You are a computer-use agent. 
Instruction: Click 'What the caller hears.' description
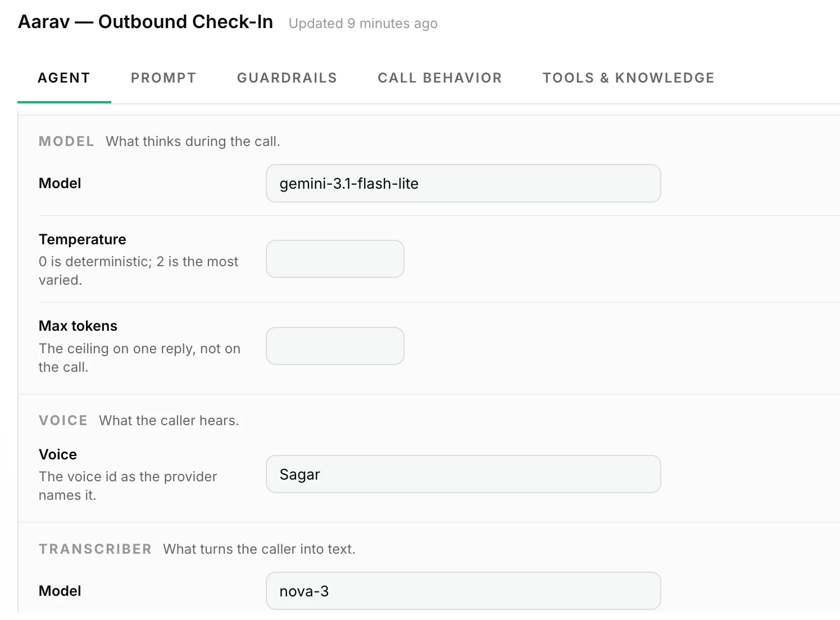pos(169,421)
